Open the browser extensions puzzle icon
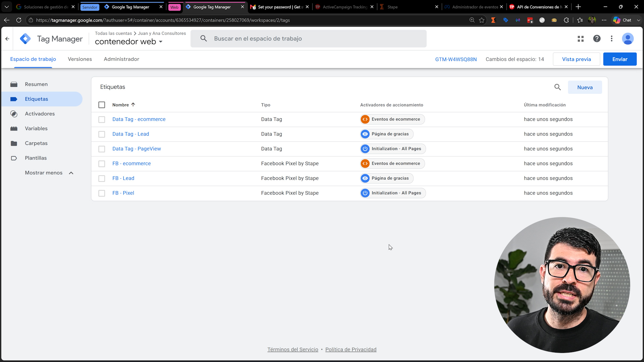644x362 pixels. point(566,20)
